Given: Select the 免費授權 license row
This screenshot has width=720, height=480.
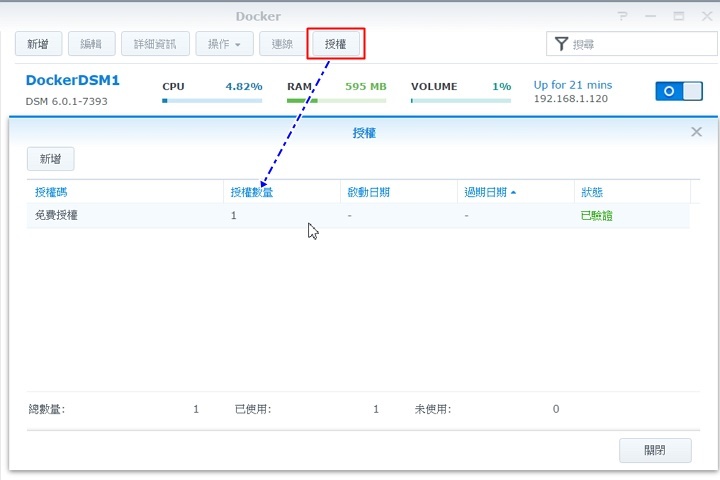Looking at the screenshot, I should [x=357, y=216].
